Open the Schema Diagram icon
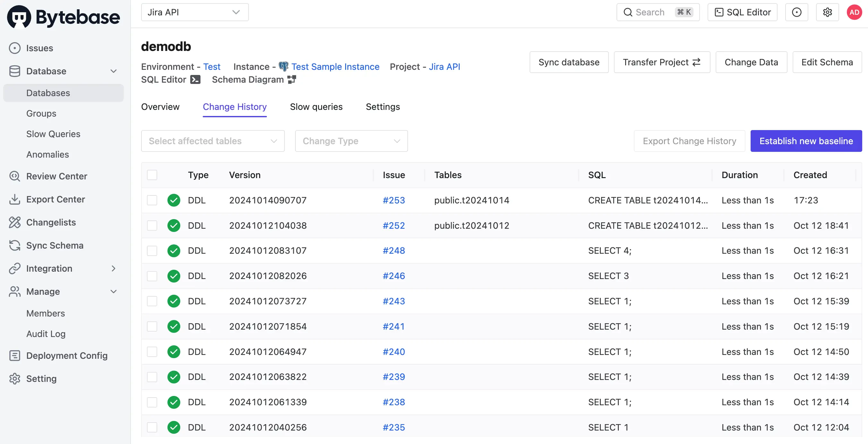 (x=292, y=80)
